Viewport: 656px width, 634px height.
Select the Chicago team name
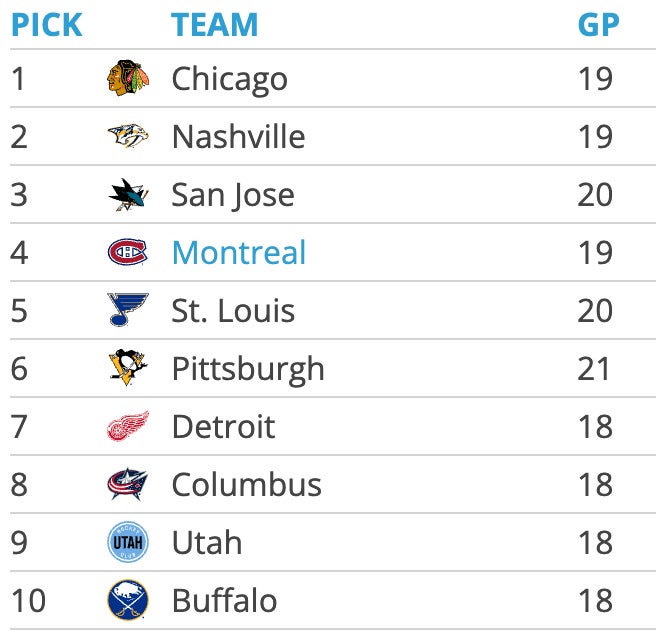[x=229, y=79]
